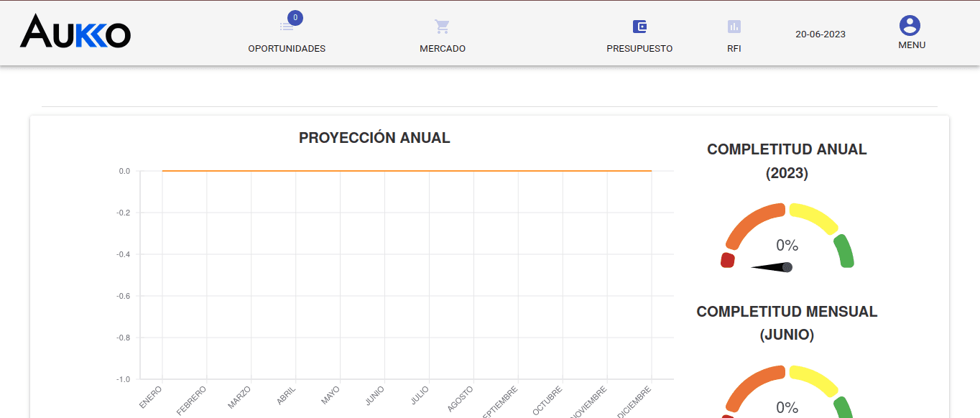Click the green segment of the annual gauge
Image resolution: width=980 pixels, height=418 pixels.
click(844, 251)
